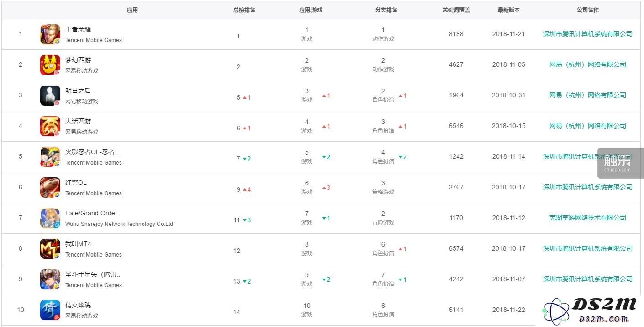Open 深圳市腾讯 company link in 红警OL row
The image size is (644, 327).
pyautogui.click(x=587, y=187)
